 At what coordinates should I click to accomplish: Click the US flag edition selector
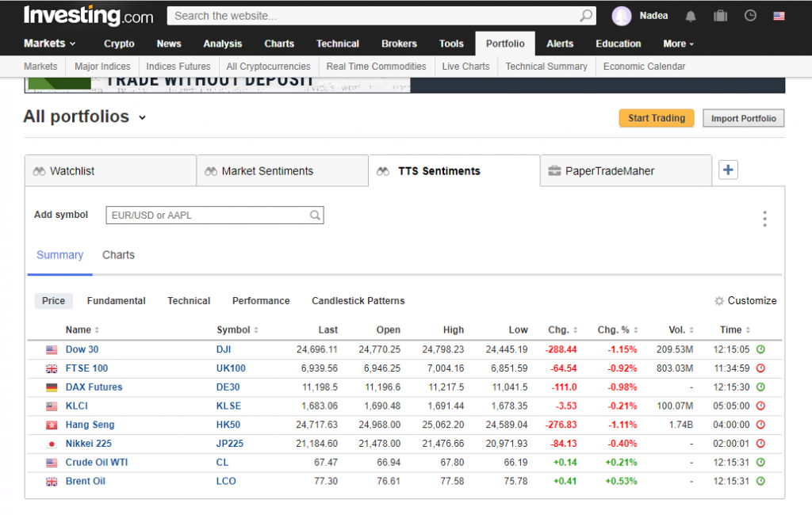pos(779,15)
